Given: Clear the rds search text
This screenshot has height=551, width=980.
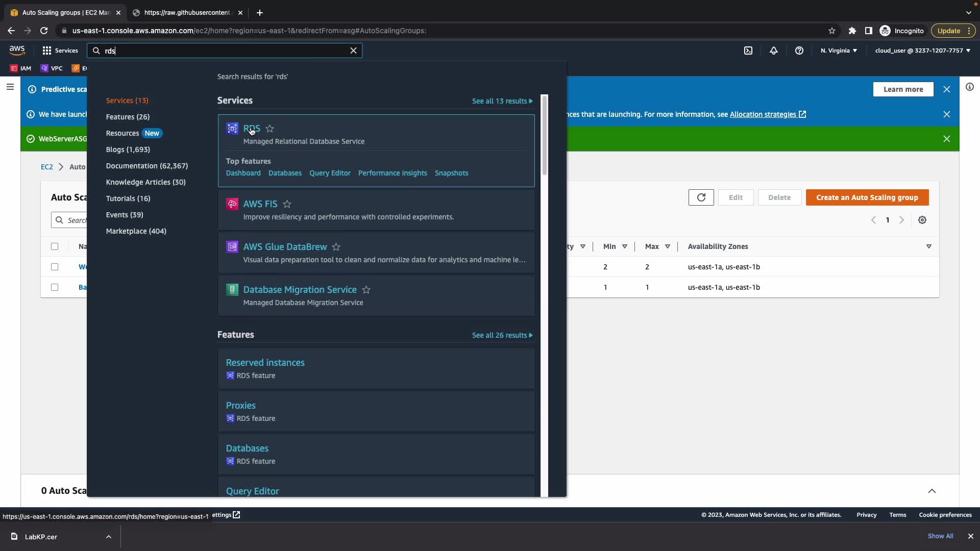Looking at the screenshot, I should (x=353, y=51).
